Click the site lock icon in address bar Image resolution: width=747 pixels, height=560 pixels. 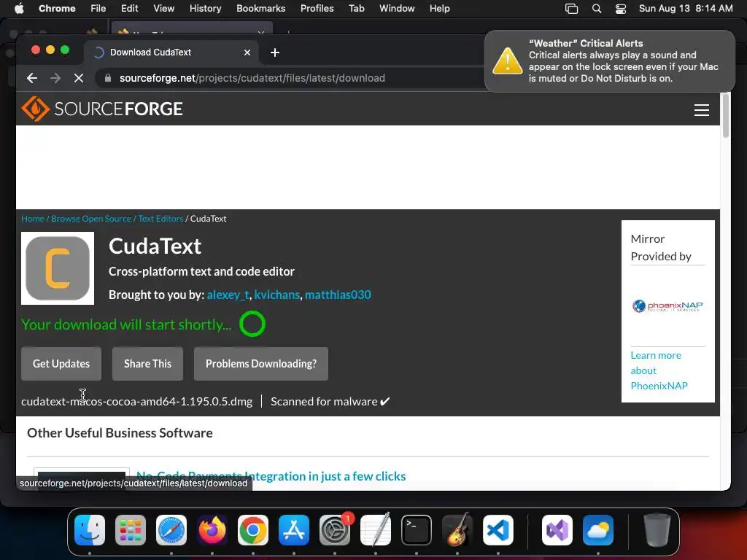click(x=108, y=78)
